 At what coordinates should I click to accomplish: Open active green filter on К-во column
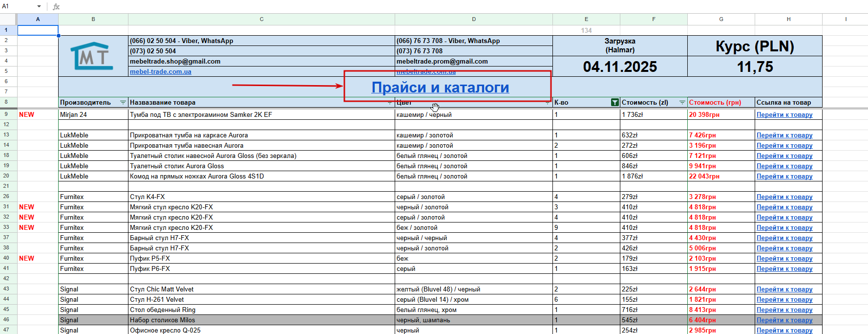click(x=615, y=103)
